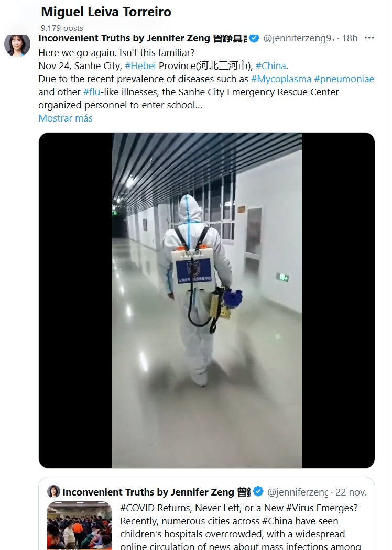Open the #Hebei hashtag
The image size is (392, 550).
click(140, 66)
